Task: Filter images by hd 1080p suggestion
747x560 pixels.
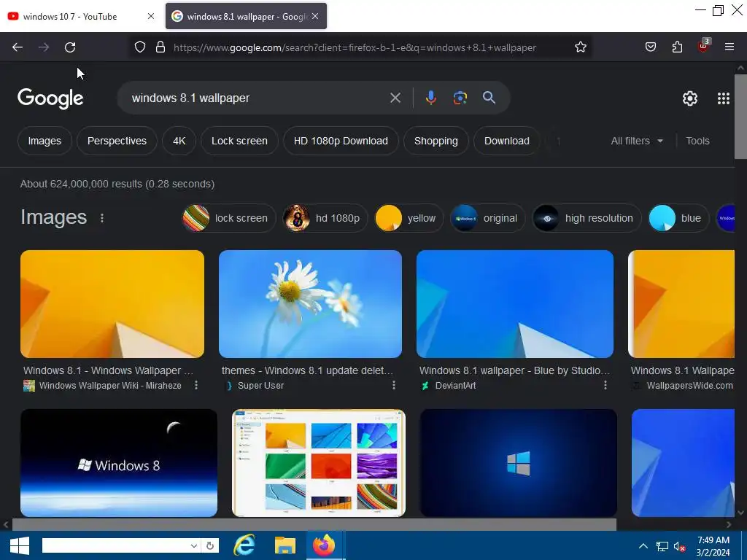Action: [325, 218]
